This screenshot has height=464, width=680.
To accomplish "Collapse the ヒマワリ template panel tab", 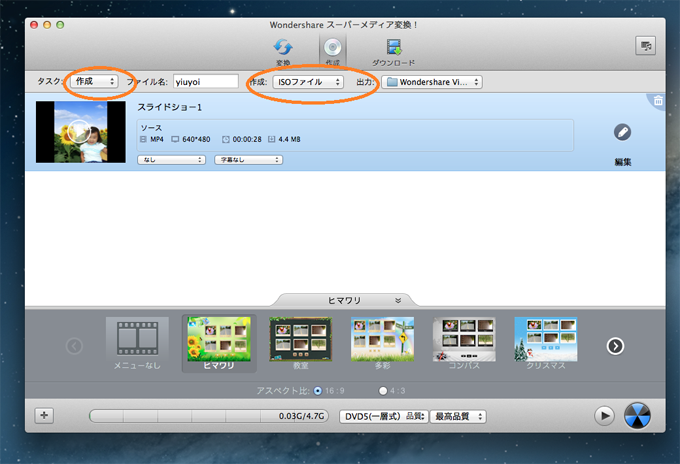I will [347, 300].
